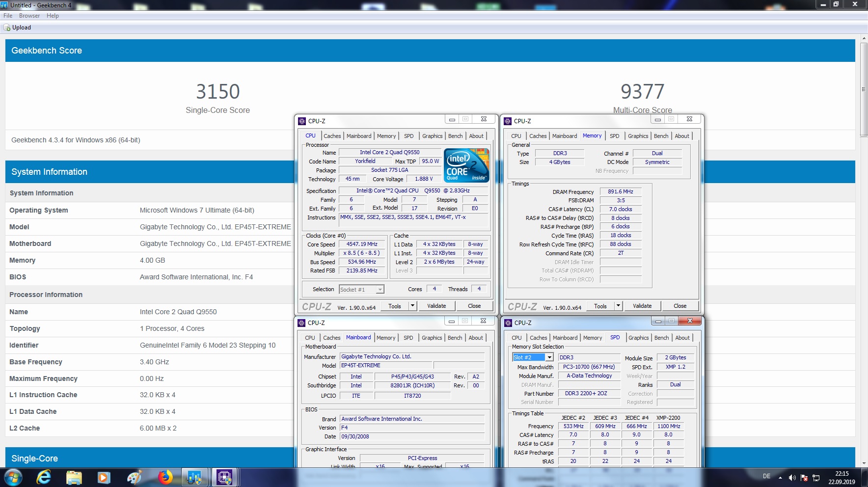
Task: Click Max Bandwidth PC3-10700 (667 MHz) field
Action: [589, 367]
